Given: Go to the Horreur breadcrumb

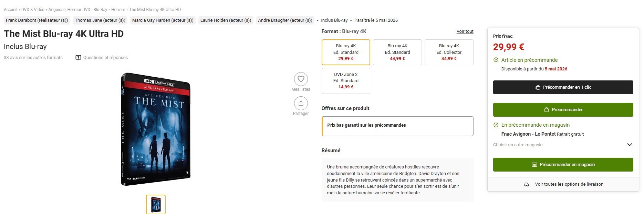Looking at the screenshot, I should pos(118,10).
